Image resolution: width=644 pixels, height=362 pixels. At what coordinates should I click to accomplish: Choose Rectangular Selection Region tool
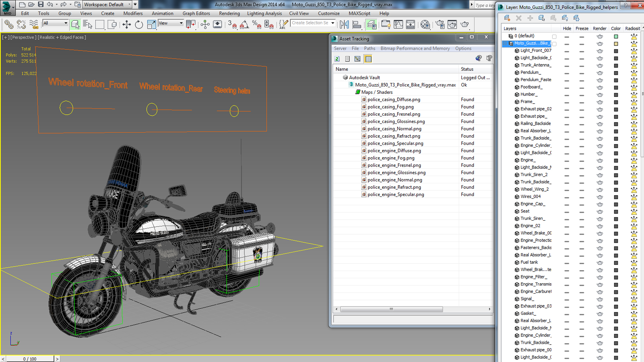pos(100,24)
